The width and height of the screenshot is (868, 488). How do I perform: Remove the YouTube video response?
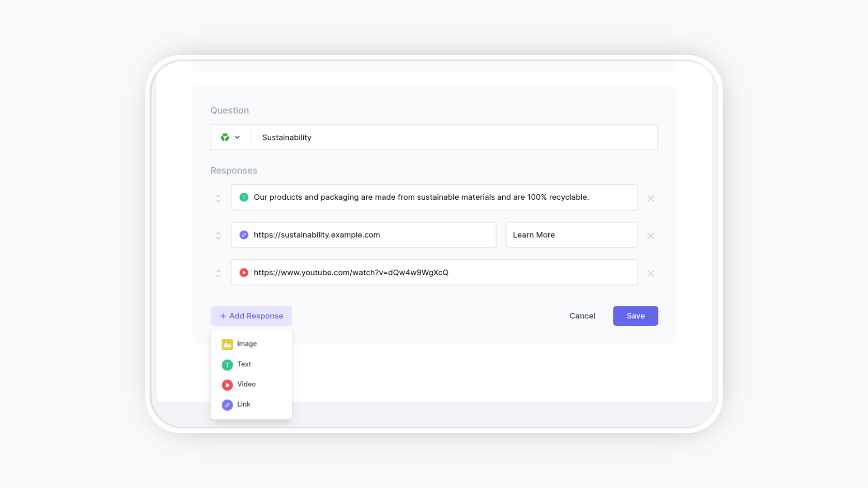pyautogui.click(x=651, y=273)
